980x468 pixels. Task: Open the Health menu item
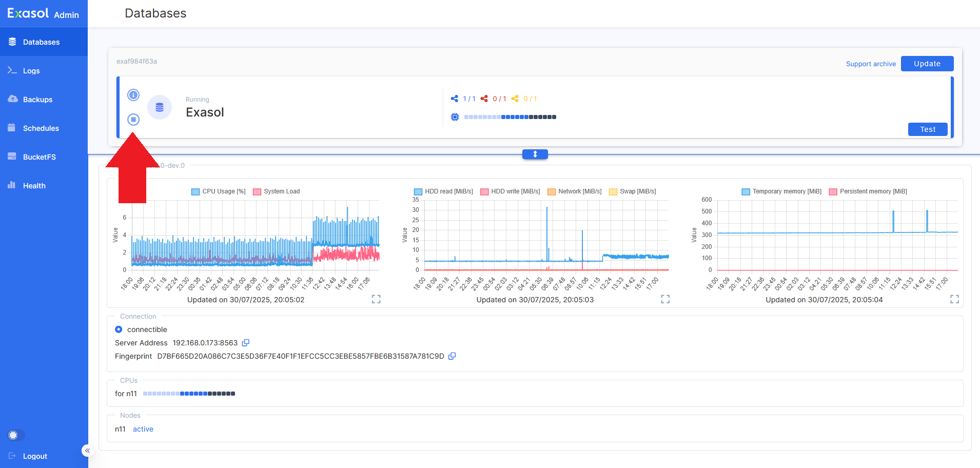(44, 186)
